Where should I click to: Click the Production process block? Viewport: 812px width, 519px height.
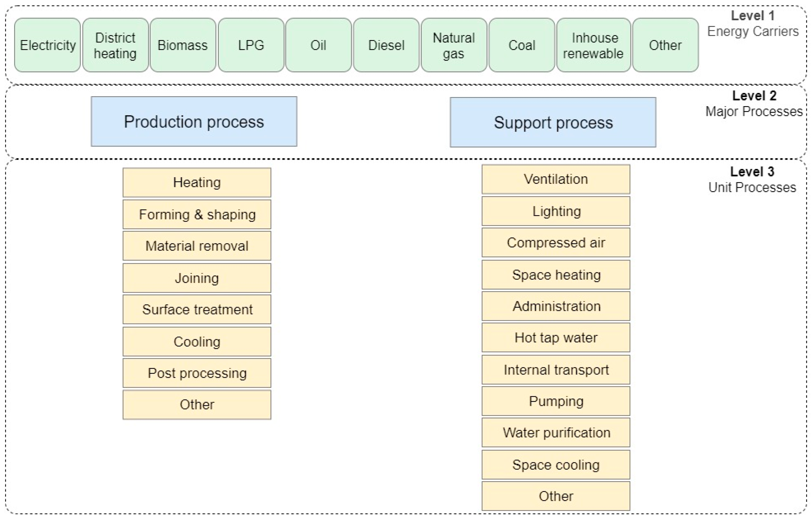coord(194,122)
